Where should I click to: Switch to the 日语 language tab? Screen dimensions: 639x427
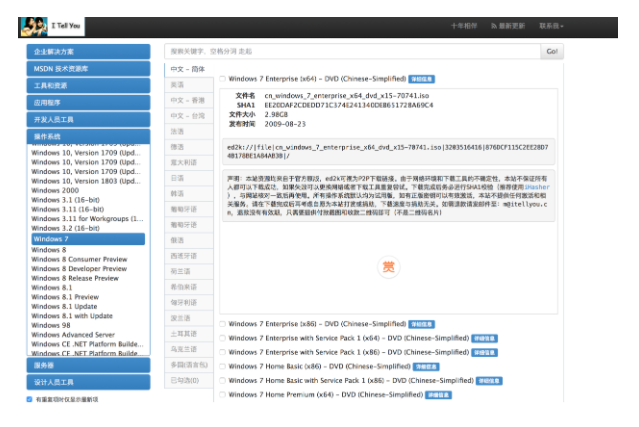click(x=189, y=178)
